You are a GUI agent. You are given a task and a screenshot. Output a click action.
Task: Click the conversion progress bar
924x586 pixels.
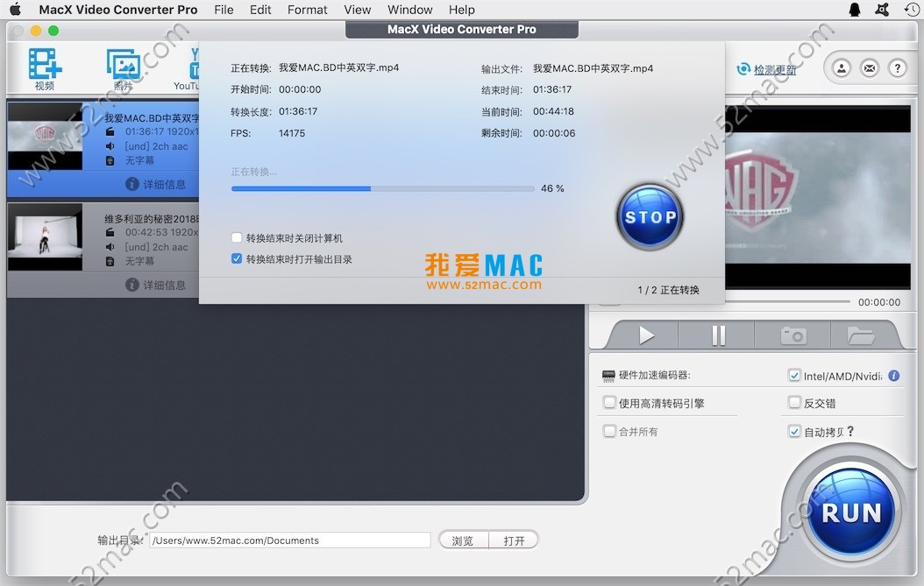point(383,188)
